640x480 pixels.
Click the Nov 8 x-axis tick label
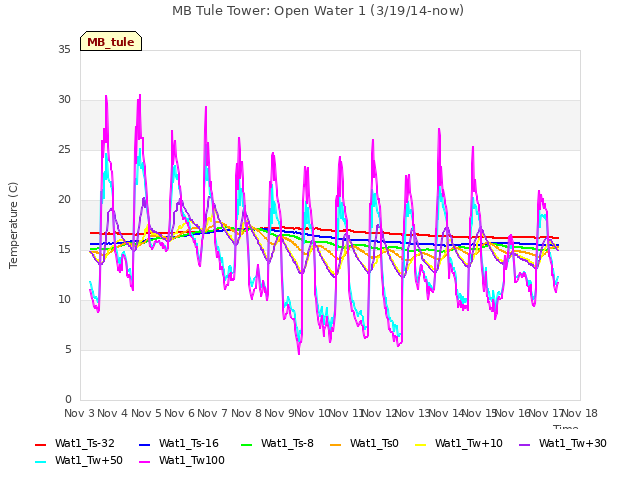[x=246, y=413]
